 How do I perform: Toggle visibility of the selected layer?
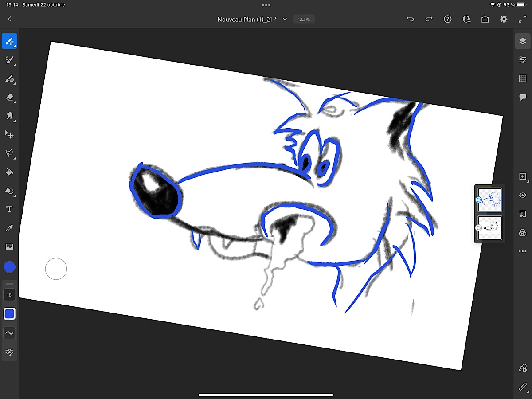tap(522, 195)
